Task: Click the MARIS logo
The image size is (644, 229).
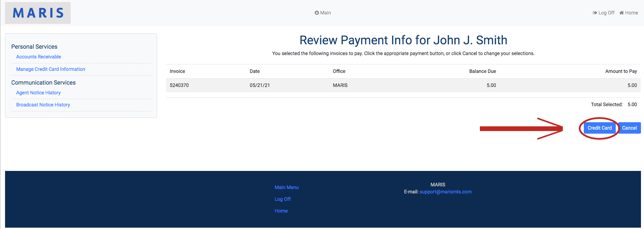Action: 38,13
